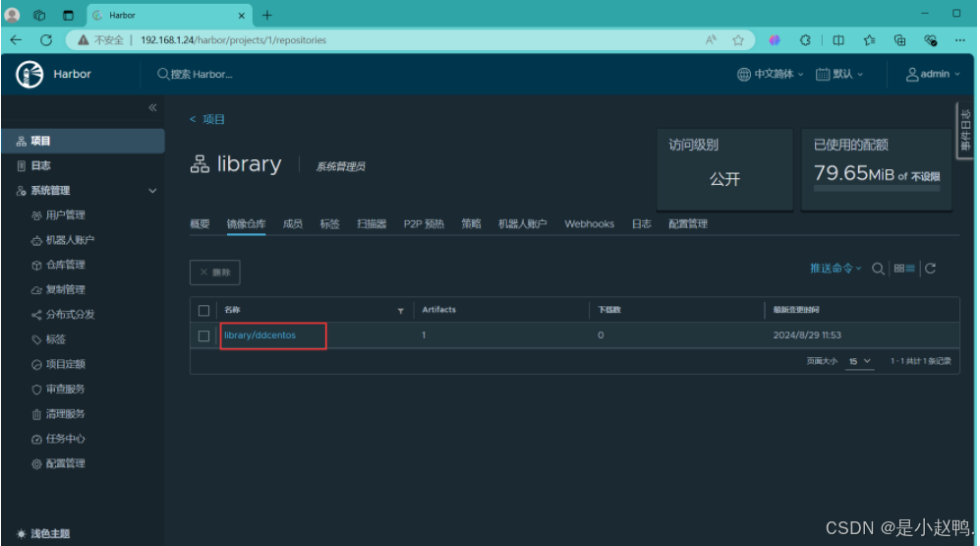The width and height of the screenshot is (980, 546).
Task: Toggle card/list view icon
Action: (904, 269)
